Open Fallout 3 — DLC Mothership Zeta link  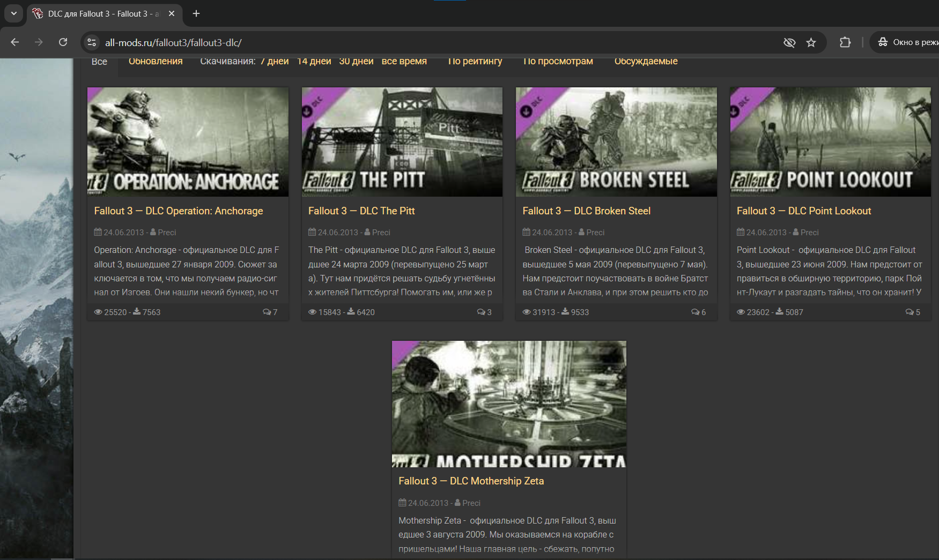click(x=471, y=481)
